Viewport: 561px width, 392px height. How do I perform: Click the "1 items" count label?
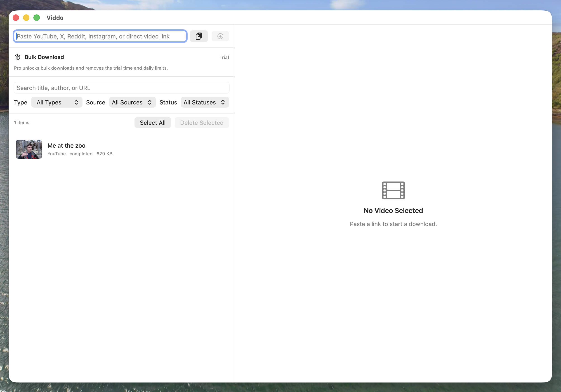click(21, 123)
